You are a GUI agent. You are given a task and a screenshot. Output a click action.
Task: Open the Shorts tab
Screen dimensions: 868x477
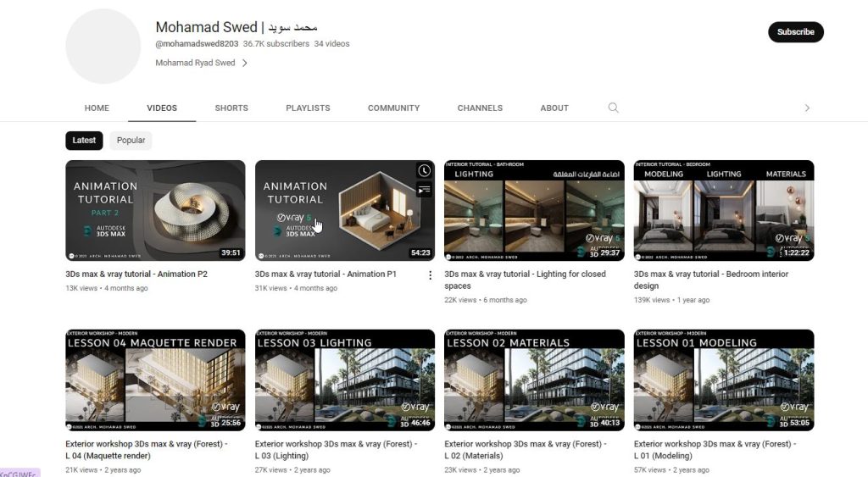click(x=231, y=108)
